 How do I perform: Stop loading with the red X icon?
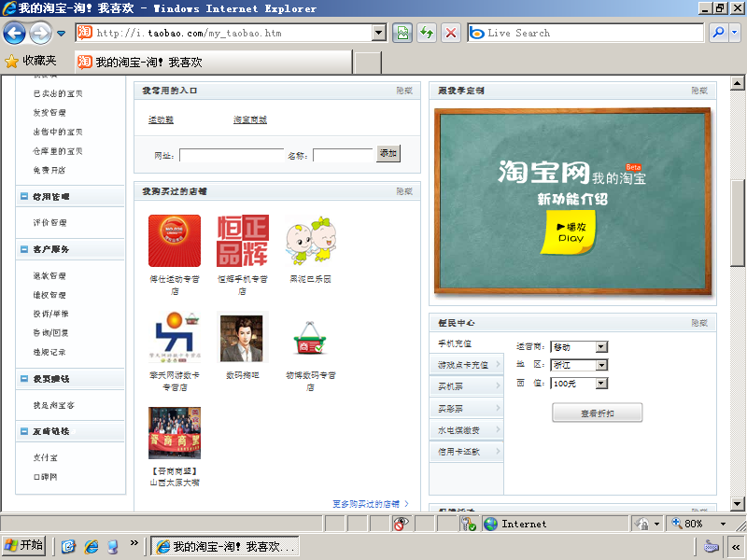(451, 33)
